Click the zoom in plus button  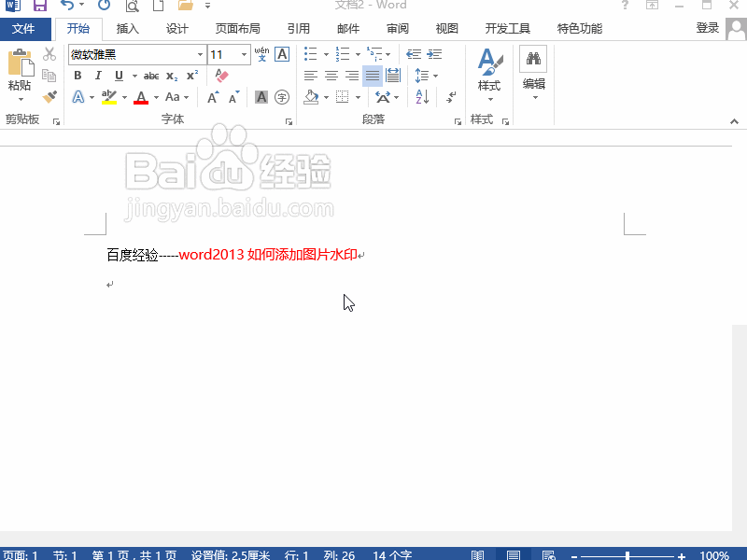[x=682, y=555]
